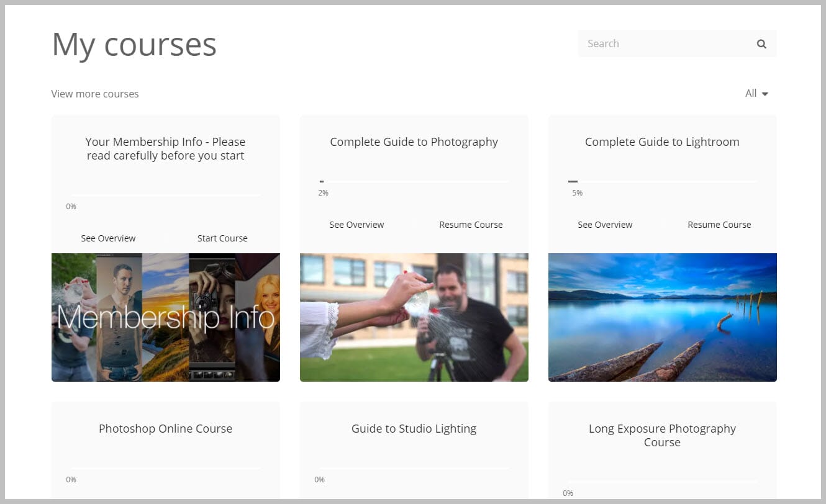Open the photographer water splash thumbnail
This screenshot has height=504, width=826.
click(414, 317)
